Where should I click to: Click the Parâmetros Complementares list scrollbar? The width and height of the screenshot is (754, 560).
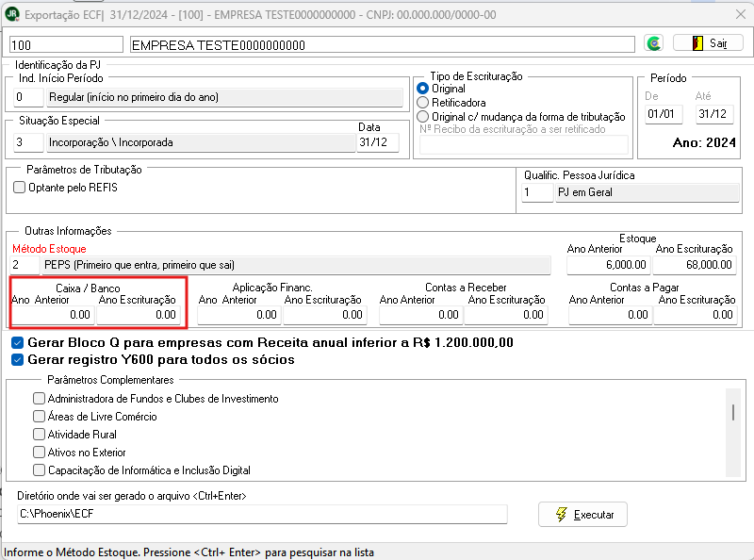(x=733, y=432)
